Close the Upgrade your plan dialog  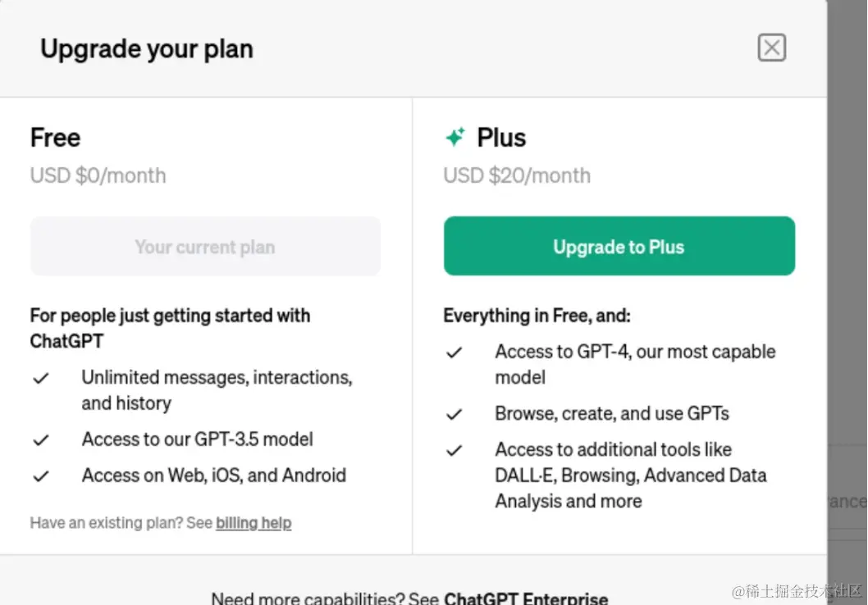click(771, 48)
